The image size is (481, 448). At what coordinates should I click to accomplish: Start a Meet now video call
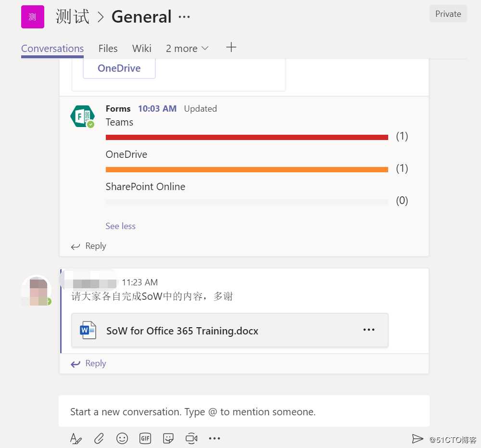[x=191, y=438]
